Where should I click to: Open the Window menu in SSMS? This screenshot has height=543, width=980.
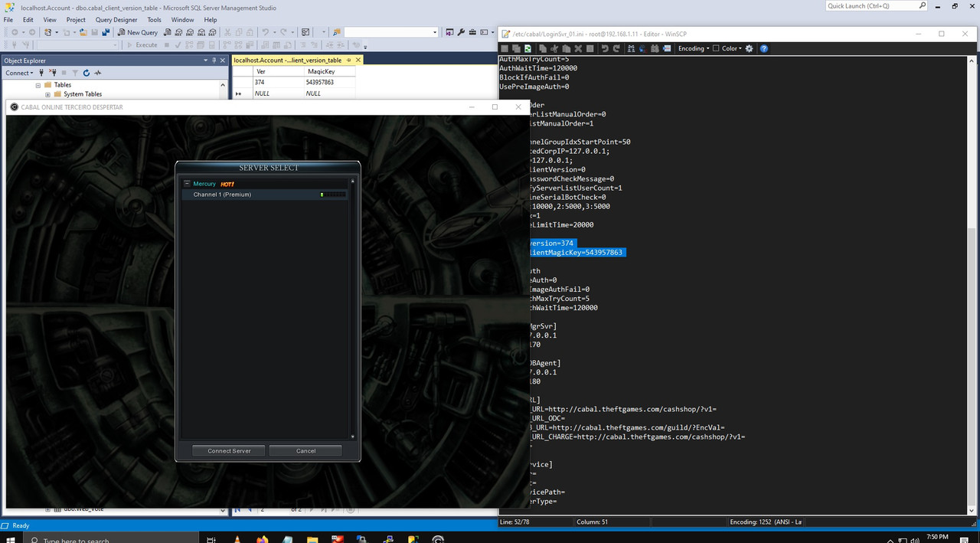point(182,19)
